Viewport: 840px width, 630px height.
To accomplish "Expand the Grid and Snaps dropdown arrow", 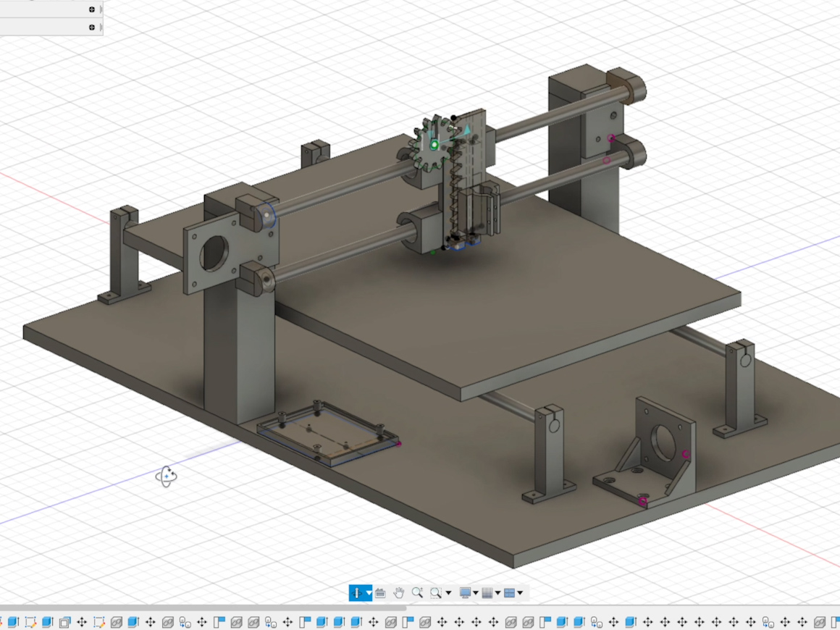I will [x=497, y=593].
